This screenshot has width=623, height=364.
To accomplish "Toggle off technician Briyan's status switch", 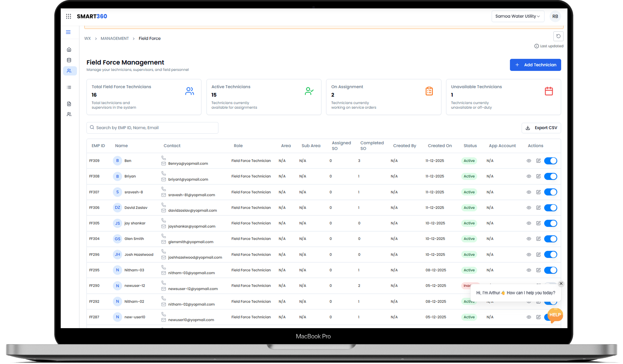I will tap(550, 176).
